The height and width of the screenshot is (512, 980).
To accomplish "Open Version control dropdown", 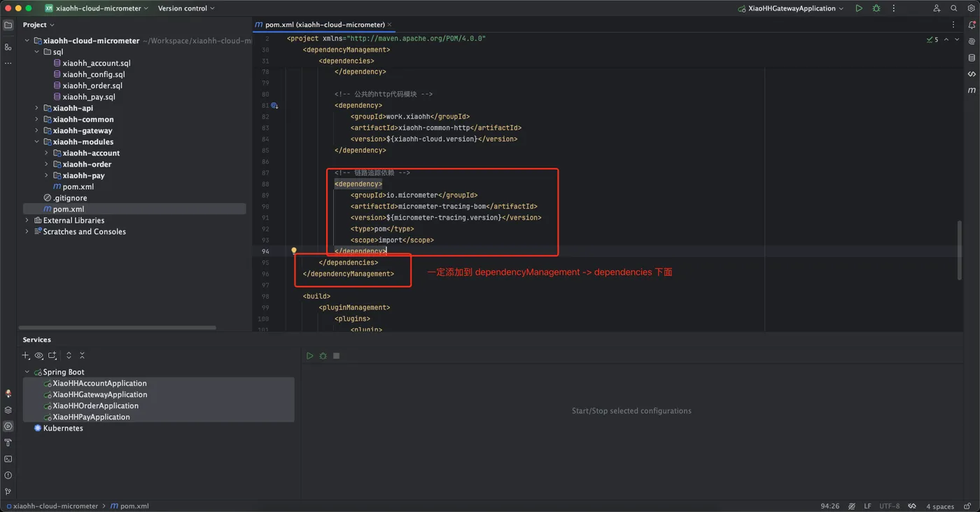I will point(186,8).
